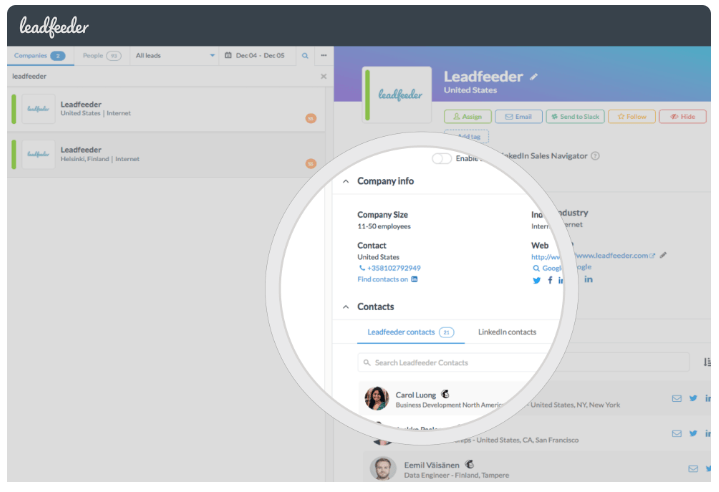Open the All leads filter dropdown
The image size is (719, 492).
click(175, 55)
